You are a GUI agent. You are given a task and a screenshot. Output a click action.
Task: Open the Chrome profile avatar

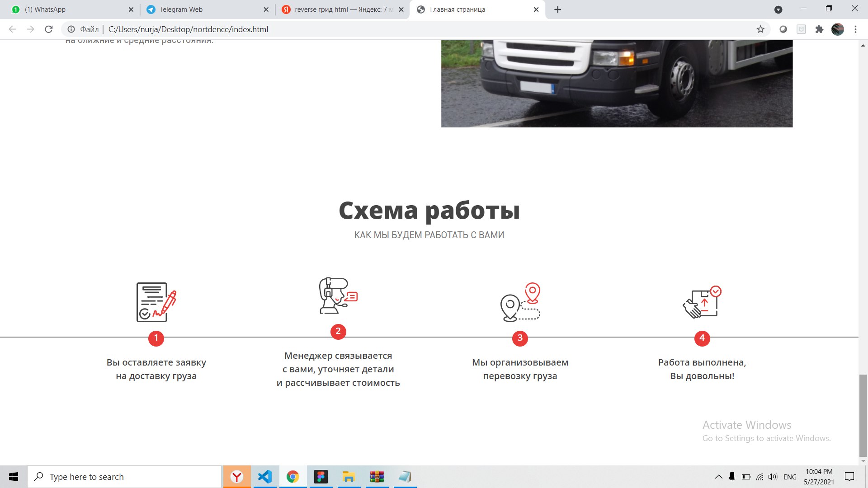click(838, 29)
